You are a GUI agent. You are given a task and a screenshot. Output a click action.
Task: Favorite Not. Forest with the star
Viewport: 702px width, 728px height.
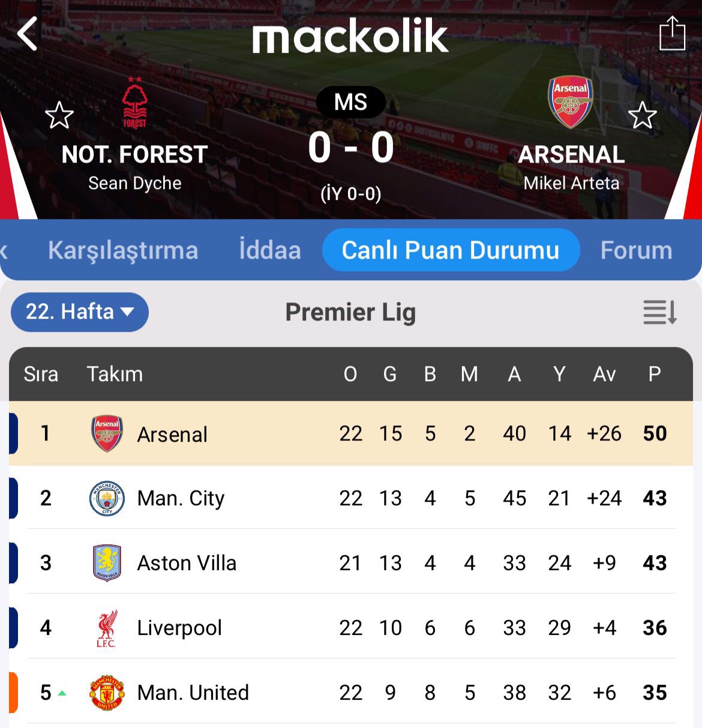[x=59, y=115]
